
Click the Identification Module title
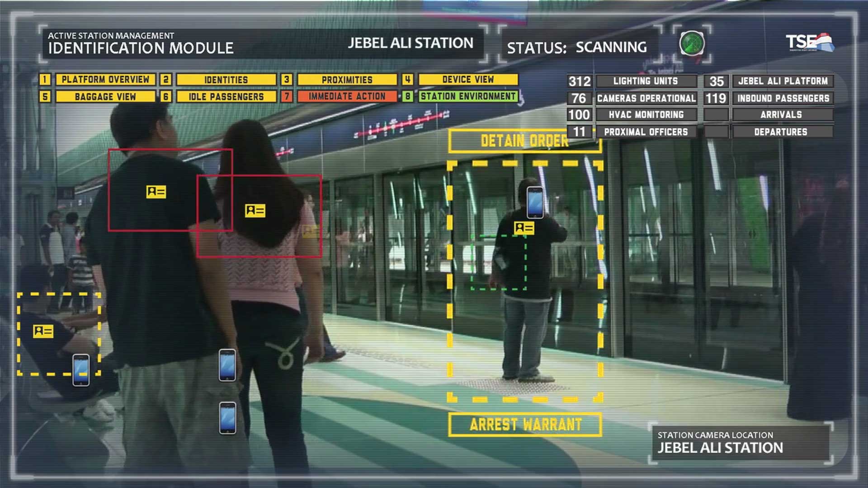141,48
